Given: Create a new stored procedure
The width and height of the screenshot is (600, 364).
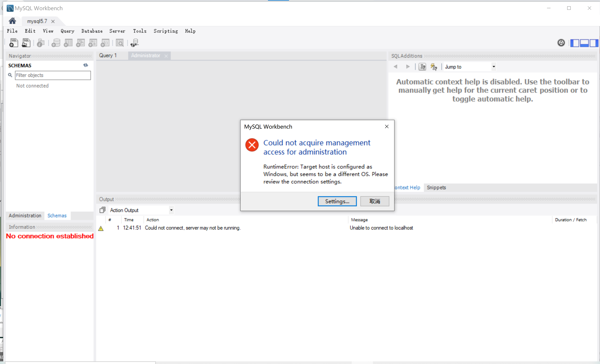Looking at the screenshot, I should 92,43.
